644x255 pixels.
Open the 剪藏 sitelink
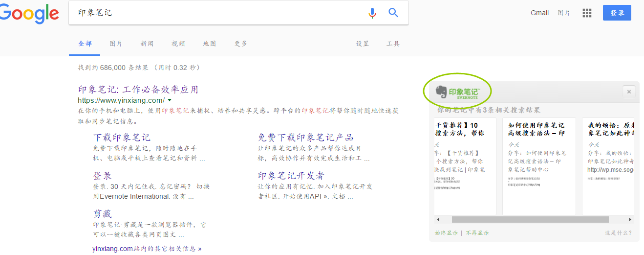[103, 213]
